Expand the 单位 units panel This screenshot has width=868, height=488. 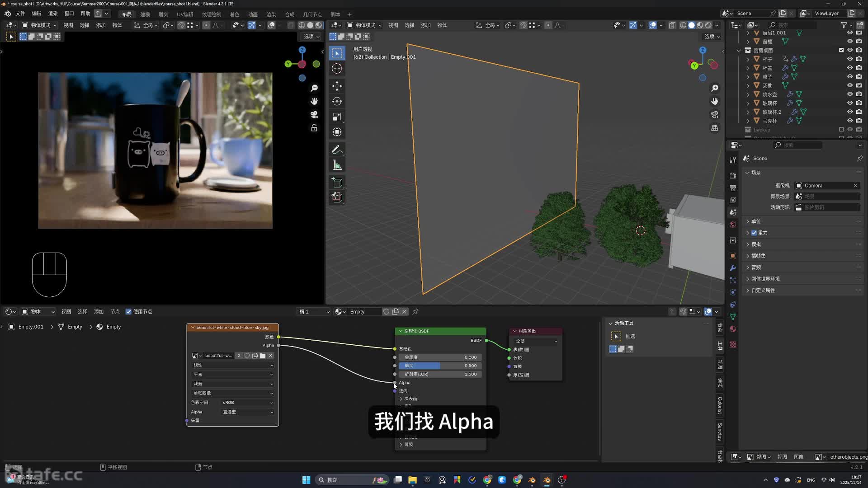[756, 221]
